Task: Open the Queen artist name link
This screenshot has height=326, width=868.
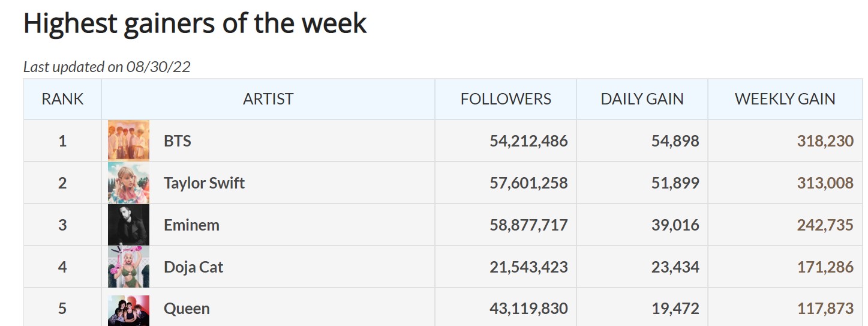Action: tap(187, 309)
